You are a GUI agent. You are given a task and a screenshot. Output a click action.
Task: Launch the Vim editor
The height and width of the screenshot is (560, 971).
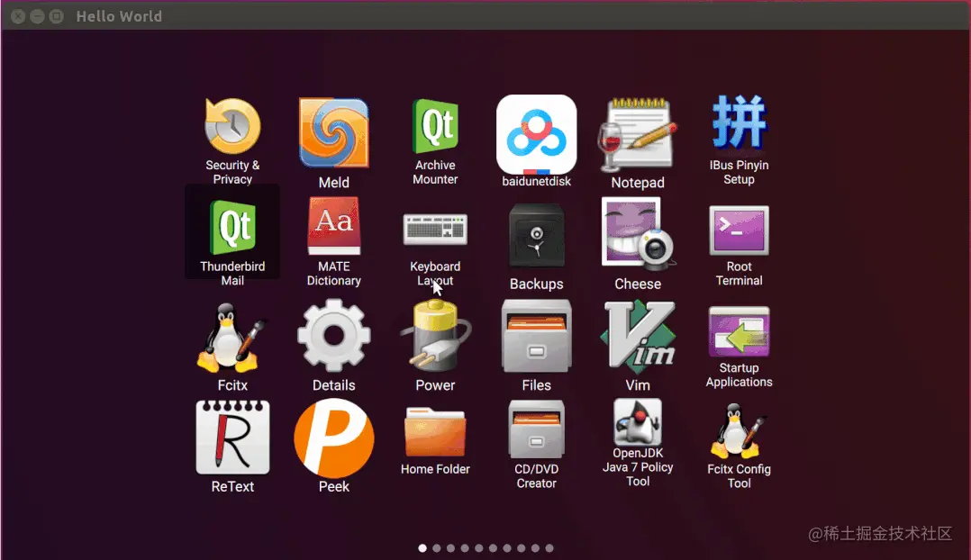click(638, 336)
